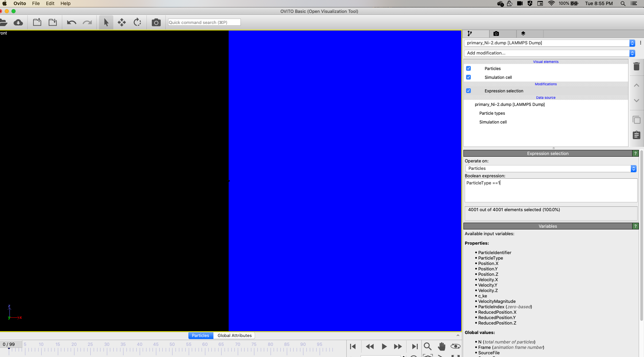The width and height of the screenshot is (644, 357).
Task: Open the Operate on Particles dropdown
Action: [551, 169]
